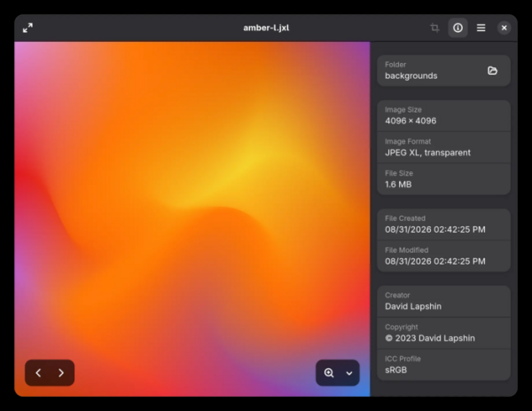This screenshot has height=411, width=532.
Task: Click the crop/rotate icon in header
Action: [434, 28]
